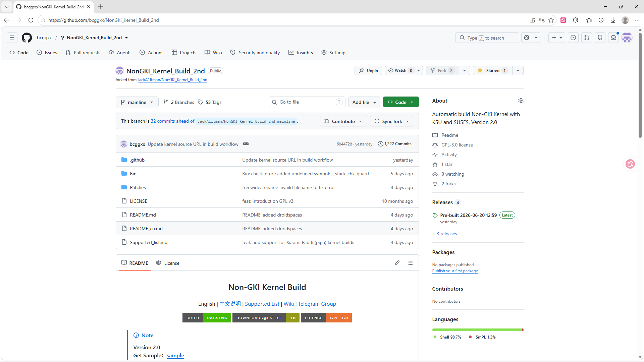Open repositories icon in header
The width and height of the screenshot is (644, 362).
point(600,38)
